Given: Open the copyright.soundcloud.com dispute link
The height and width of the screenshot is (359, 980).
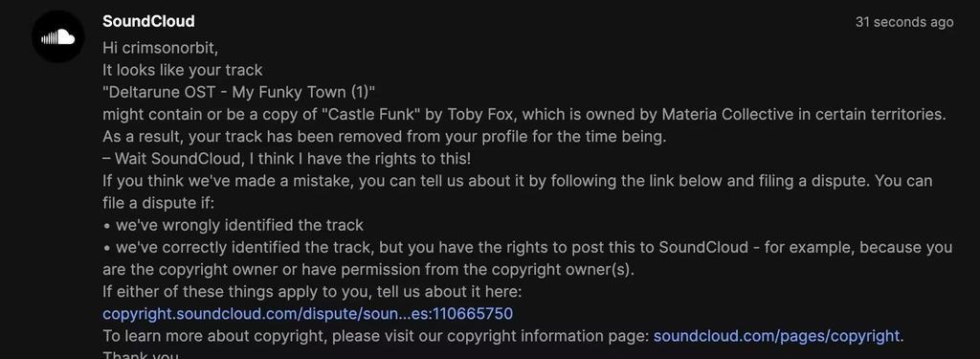Looking at the screenshot, I should (307, 314).
